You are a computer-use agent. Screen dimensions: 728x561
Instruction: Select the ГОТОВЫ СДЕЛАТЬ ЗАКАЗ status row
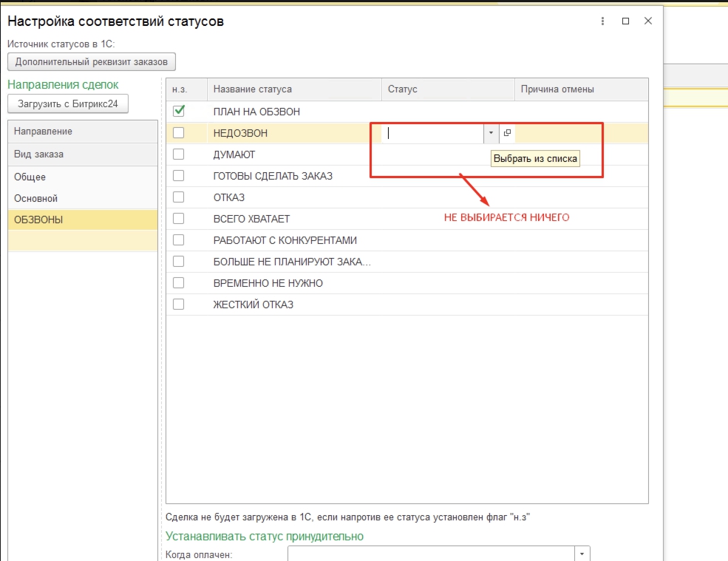pyautogui.click(x=272, y=176)
